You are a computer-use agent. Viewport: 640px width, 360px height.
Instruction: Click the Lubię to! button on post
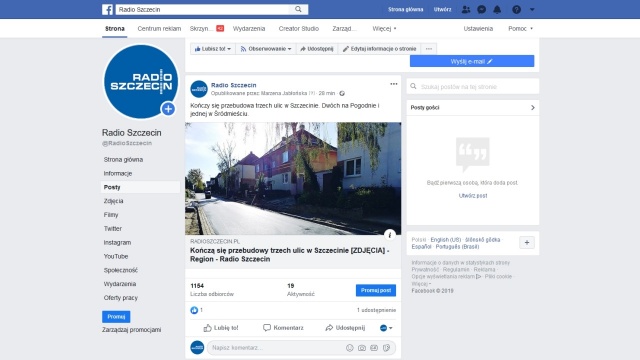221,328
